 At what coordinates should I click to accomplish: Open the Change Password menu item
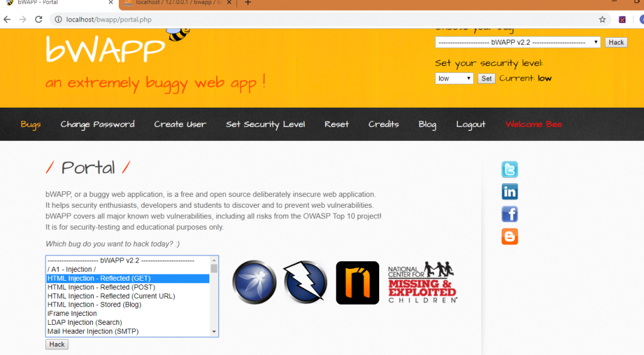click(97, 124)
